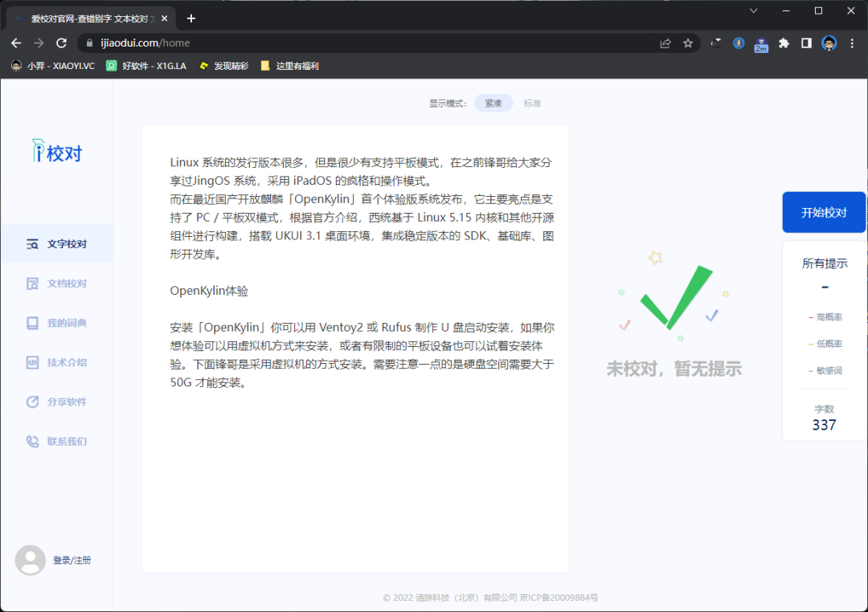
Task: Switch display mode to 紧凑
Action: pos(493,103)
